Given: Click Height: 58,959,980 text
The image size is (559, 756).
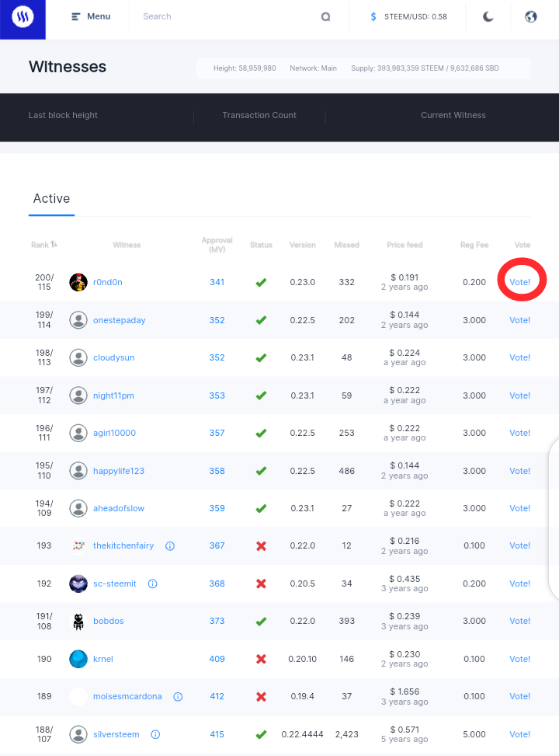Looking at the screenshot, I should (245, 68).
